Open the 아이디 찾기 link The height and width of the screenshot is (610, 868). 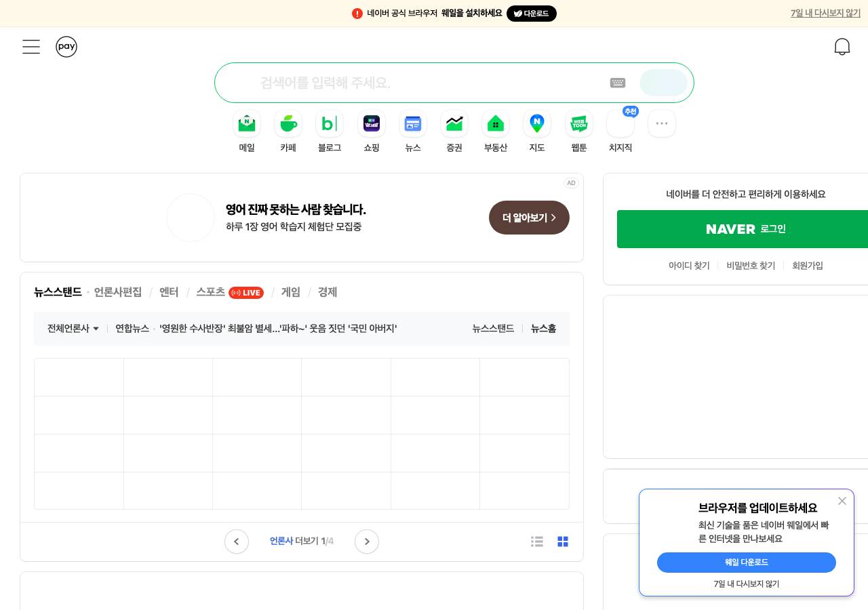click(689, 266)
